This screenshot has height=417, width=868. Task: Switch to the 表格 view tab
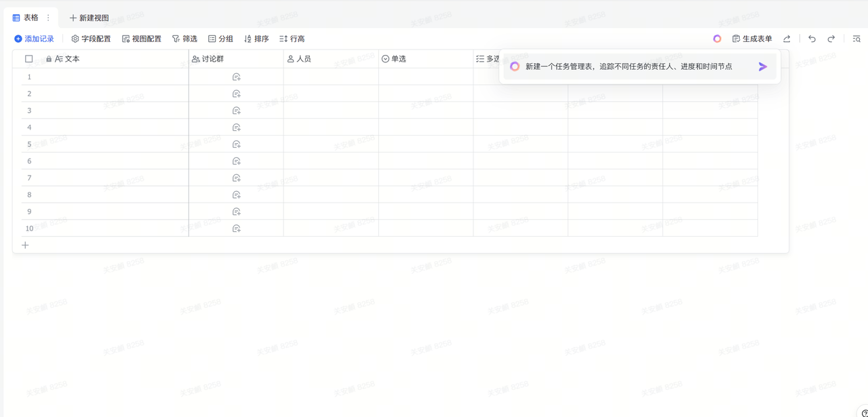[26, 18]
